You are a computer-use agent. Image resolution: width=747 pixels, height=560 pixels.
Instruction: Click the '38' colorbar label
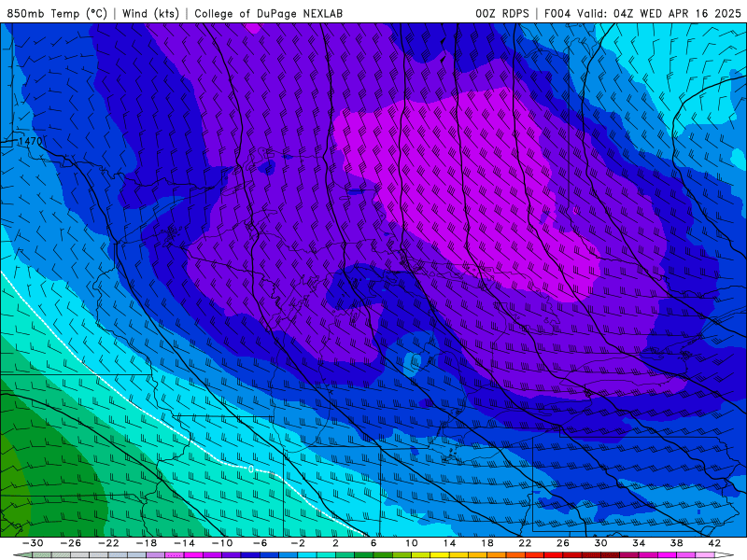coord(676,543)
